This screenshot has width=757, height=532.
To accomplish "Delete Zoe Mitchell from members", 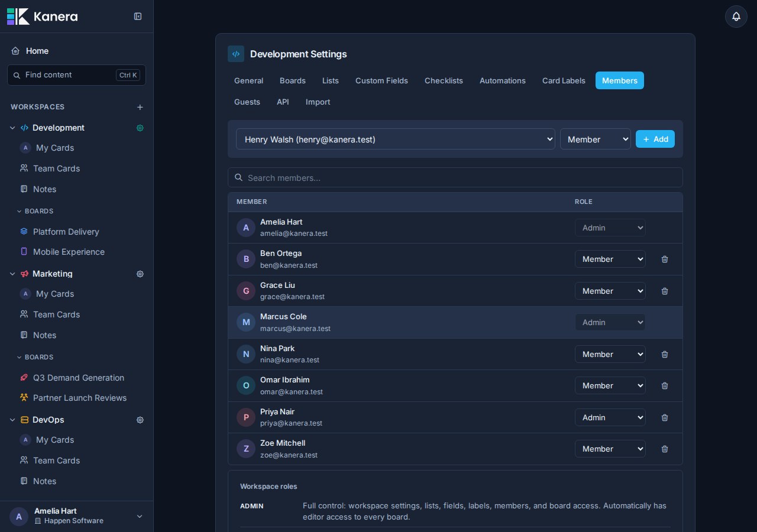I will [665, 449].
